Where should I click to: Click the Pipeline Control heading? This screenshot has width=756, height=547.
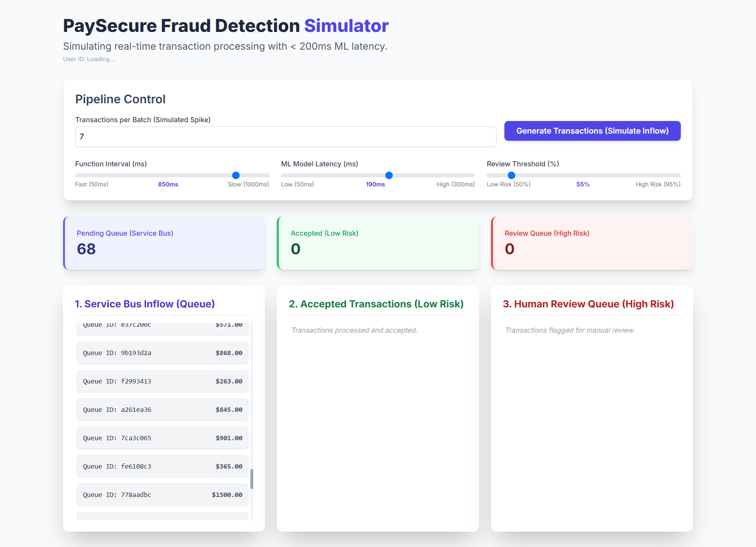click(120, 99)
